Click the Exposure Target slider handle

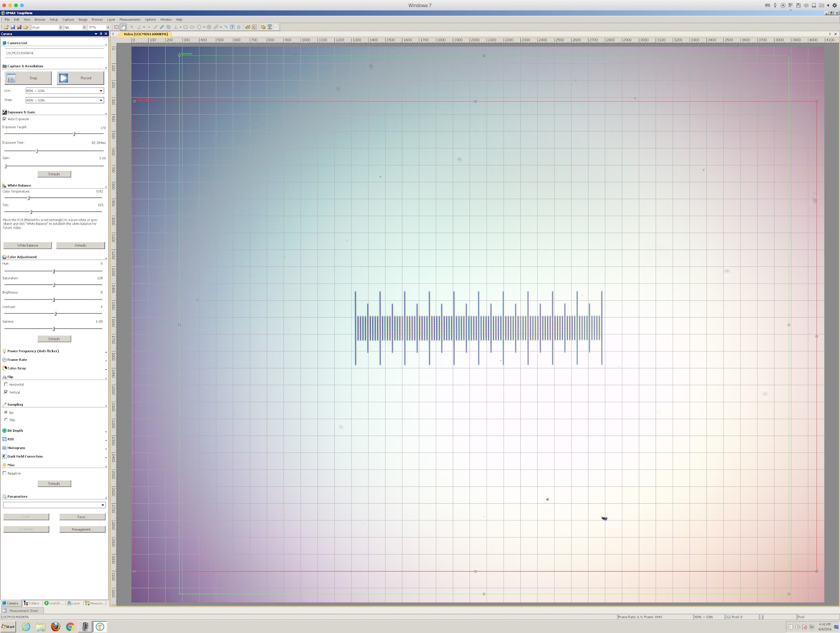74,134
